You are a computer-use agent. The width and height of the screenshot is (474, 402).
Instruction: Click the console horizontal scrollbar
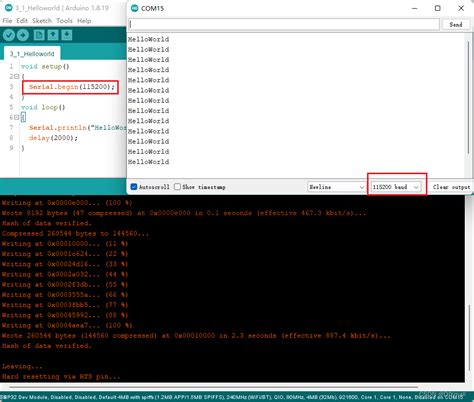(213, 387)
